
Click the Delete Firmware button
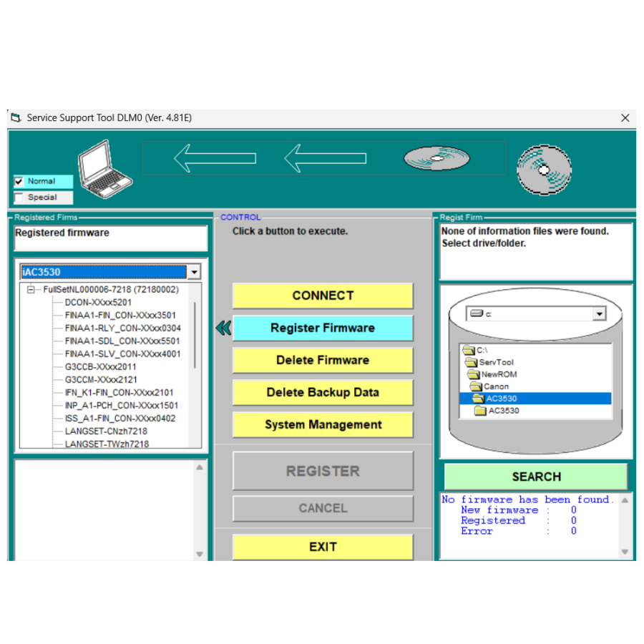[323, 360]
